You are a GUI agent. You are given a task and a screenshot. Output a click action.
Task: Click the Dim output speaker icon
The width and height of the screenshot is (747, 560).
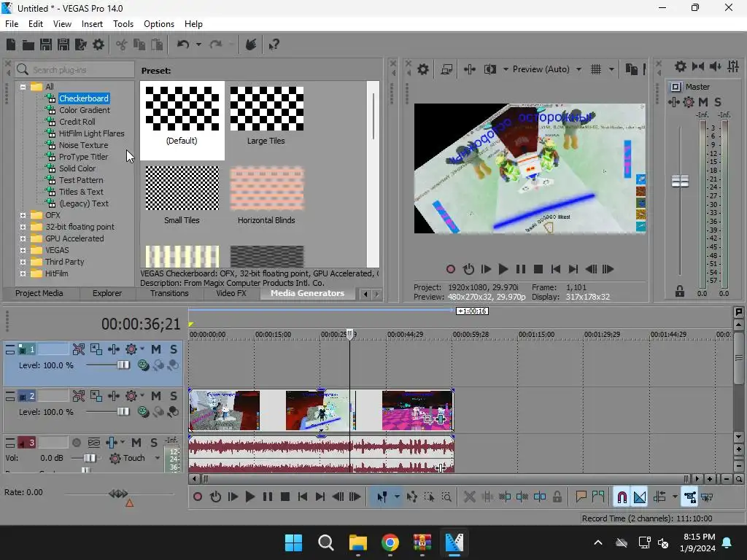tap(715, 66)
